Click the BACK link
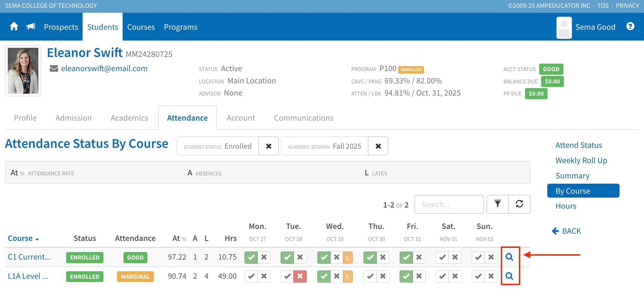644x294 pixels. (x=566, y=231)
